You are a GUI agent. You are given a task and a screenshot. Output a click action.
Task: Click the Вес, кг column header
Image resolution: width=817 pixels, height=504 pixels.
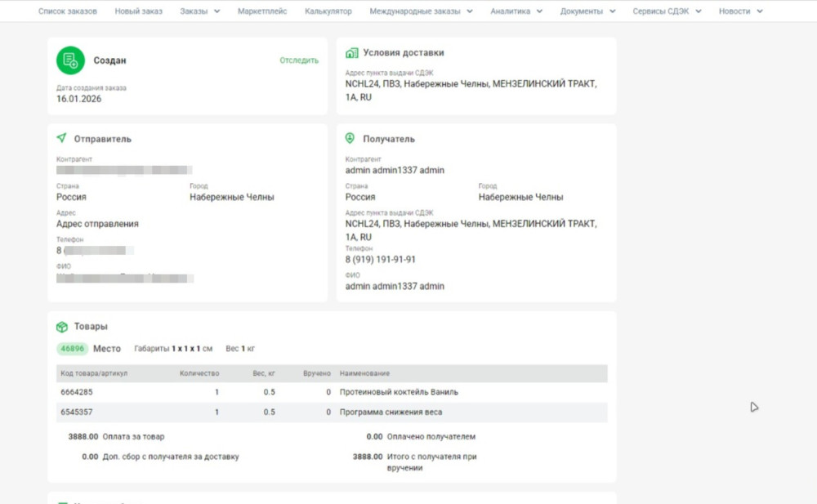pyautogui.click(x=264, y=373)
